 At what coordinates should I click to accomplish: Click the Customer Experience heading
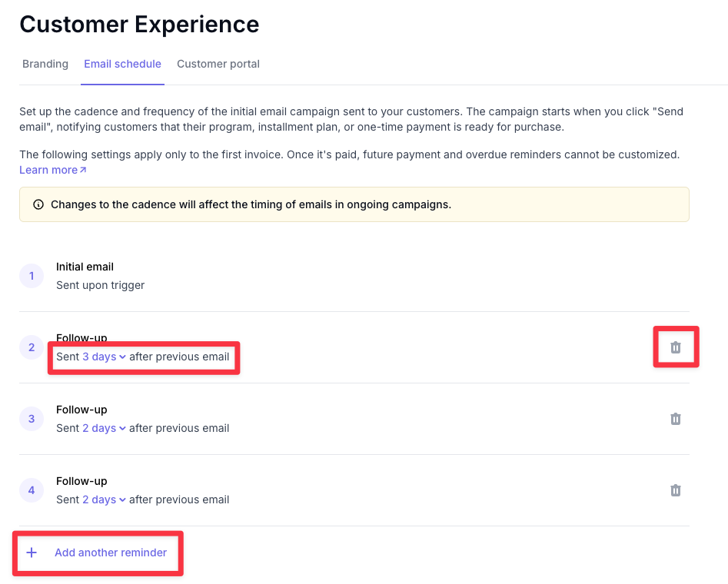[139, 24]
